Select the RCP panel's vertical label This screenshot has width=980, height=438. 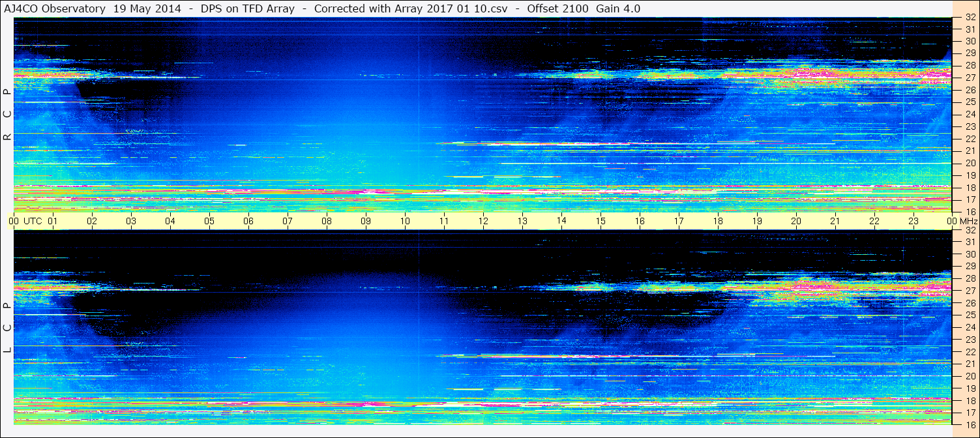7,115
